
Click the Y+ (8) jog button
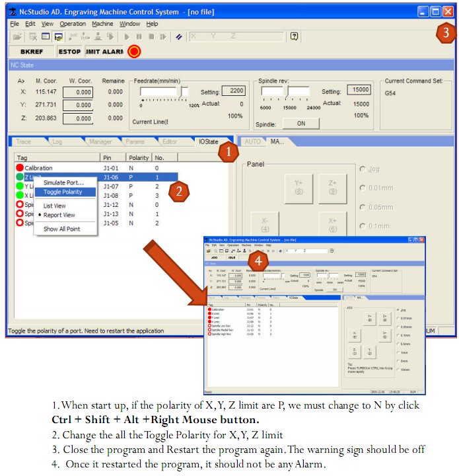pyautogui.click(x=299, y=189)
